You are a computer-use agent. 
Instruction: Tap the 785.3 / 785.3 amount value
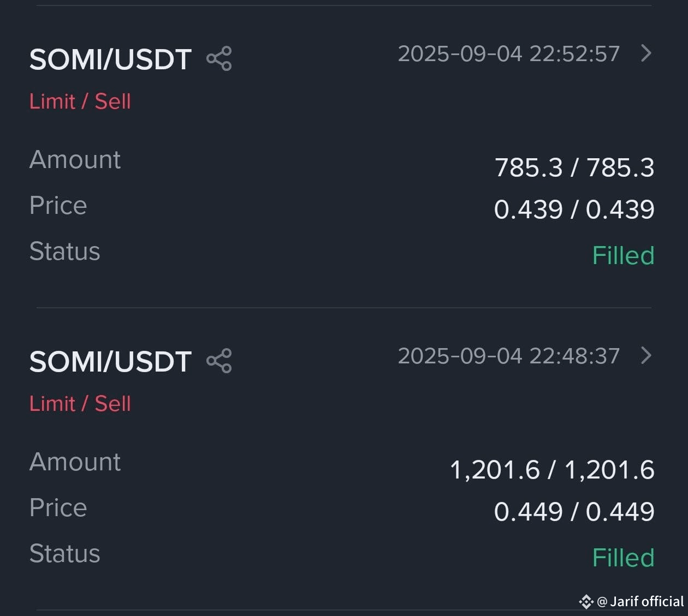pyautogui.click(x=574, y=168)
